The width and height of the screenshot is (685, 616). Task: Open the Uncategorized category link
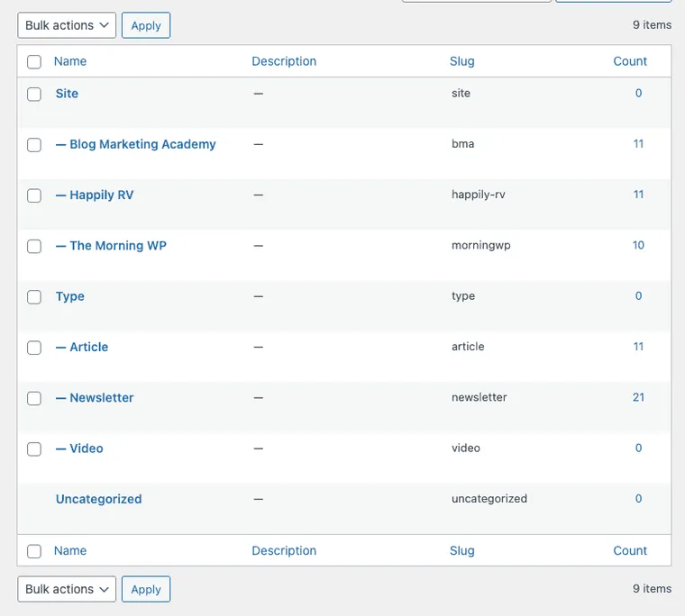[x=99, y=499]
